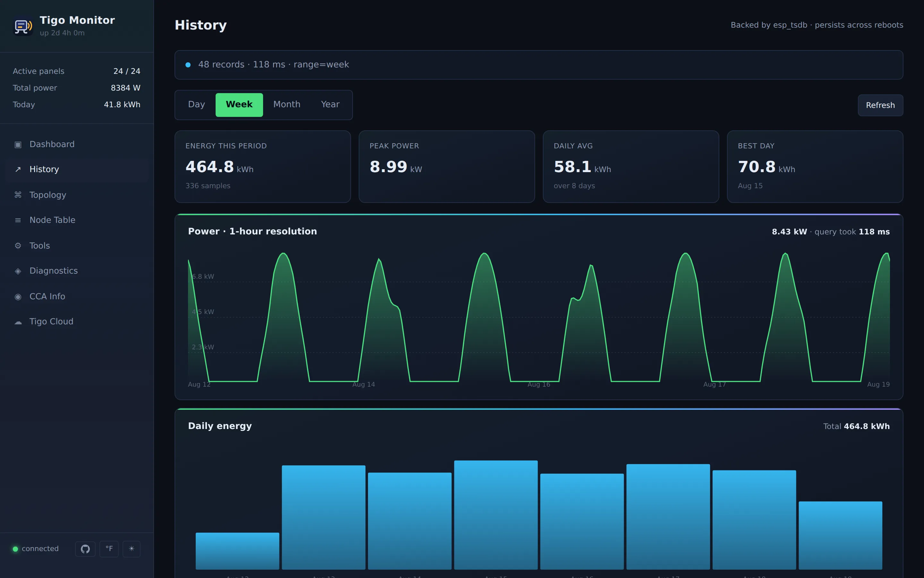Click the Refresh button

880,105
